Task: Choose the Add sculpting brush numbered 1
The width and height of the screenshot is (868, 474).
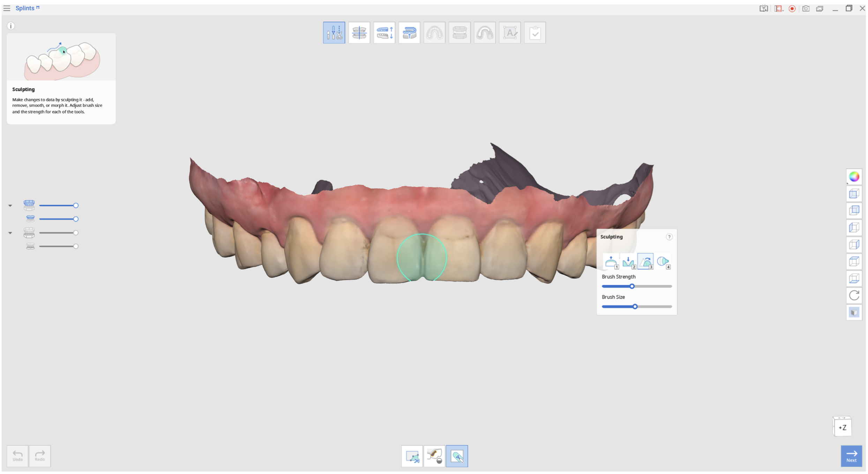Action: pyautogui.click(x=611, y=261)
